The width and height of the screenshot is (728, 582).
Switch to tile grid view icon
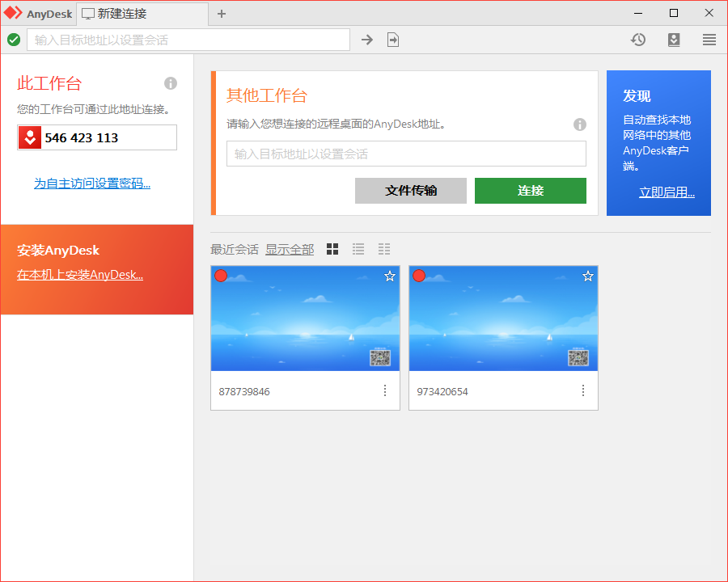coord(332,249)
